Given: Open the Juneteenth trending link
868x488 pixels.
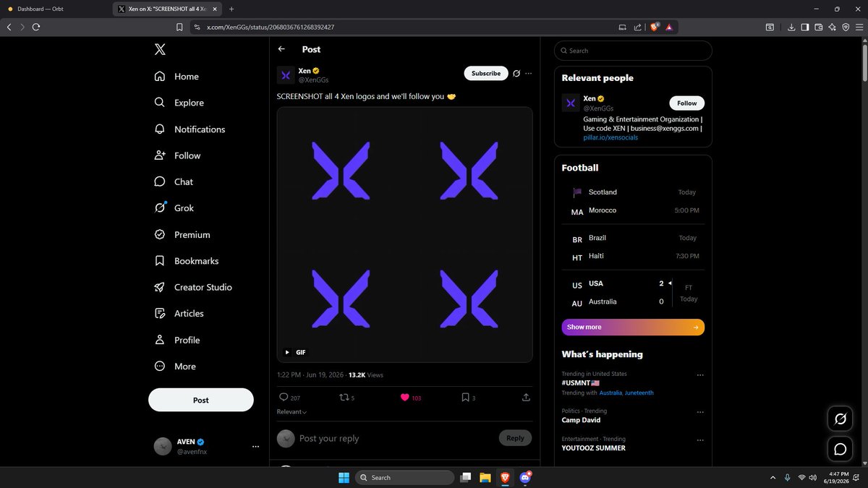Looking at the screenshot, I should (x=639, y=393).
